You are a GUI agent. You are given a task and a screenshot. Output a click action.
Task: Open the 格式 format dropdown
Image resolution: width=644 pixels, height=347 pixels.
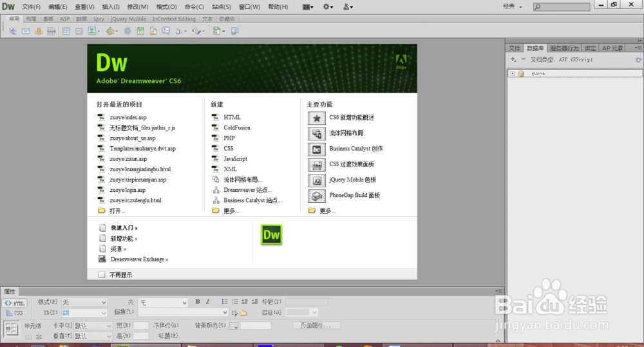pos(84,303)
